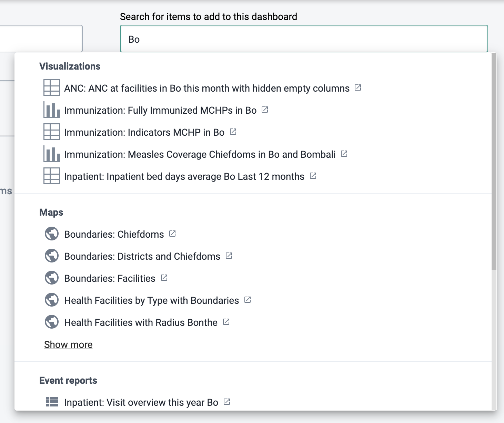Launch Inpatient bed days average external link
504x423 pixels.
[x=313, y=176]
